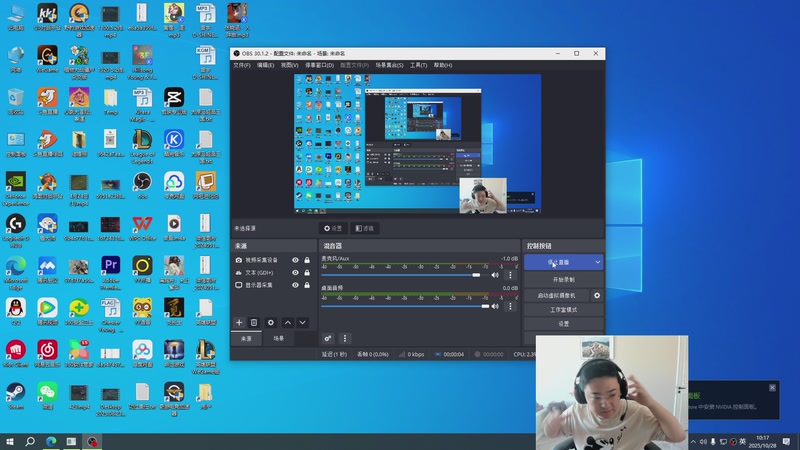Open Windows Start menu
Image resolution: width=800 pixels, height=450 pixels.
coord(10,441)
